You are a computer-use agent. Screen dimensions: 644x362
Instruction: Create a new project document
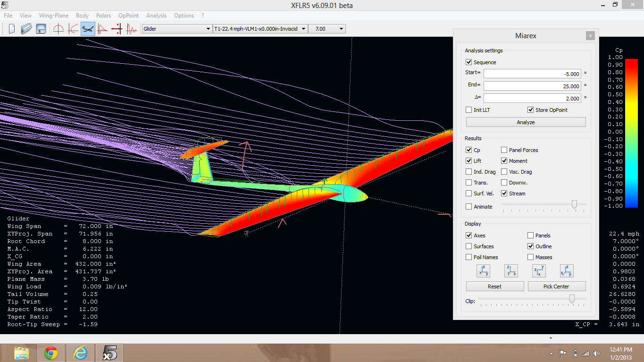point(11,28)
